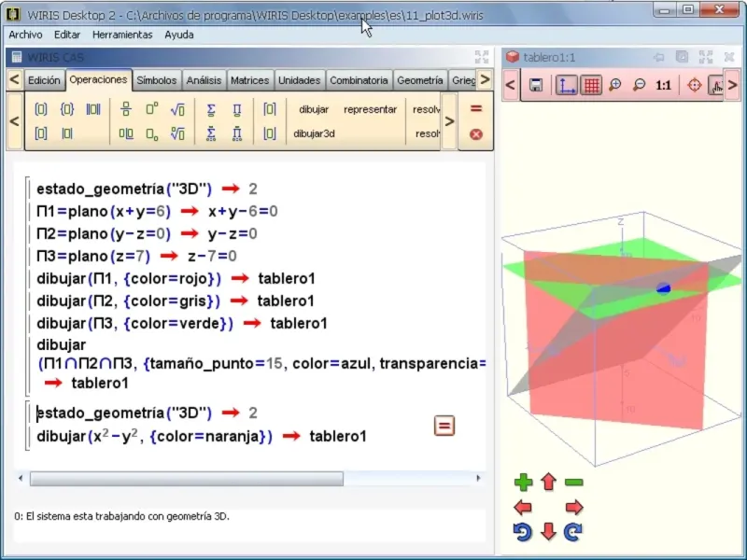
Task: Save the tablero1 plot with the floppy icon
Action: click(536, 85)
